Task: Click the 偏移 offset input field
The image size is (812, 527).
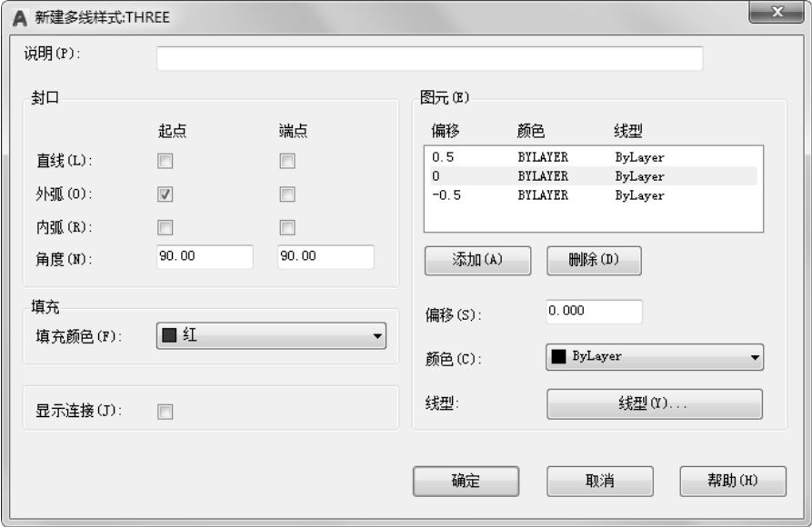Action: pos(594,311)
